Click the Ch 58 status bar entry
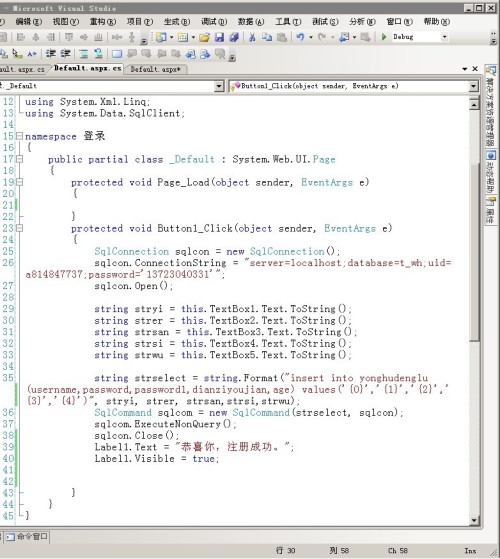Viewport: 500px width, 559px height. pos(397,551)
